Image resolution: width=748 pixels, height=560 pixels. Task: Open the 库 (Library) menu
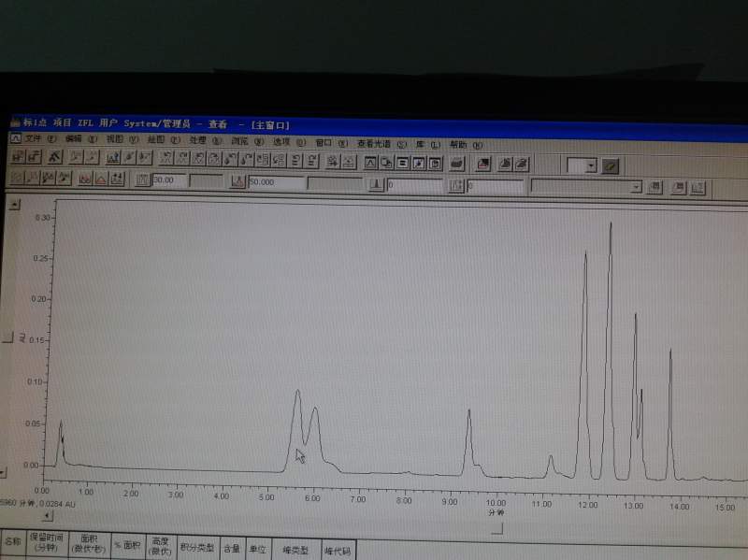[x=427, y=144]
